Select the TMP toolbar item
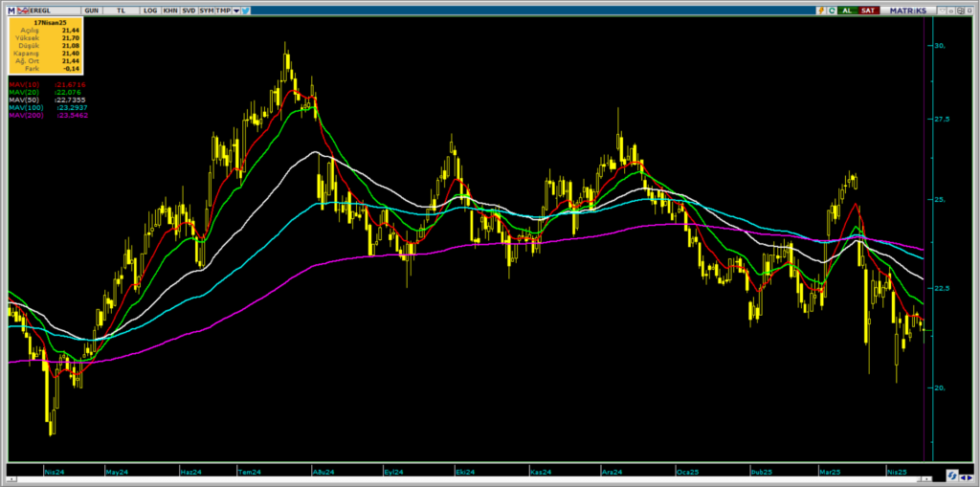 [x=223, y=10]
